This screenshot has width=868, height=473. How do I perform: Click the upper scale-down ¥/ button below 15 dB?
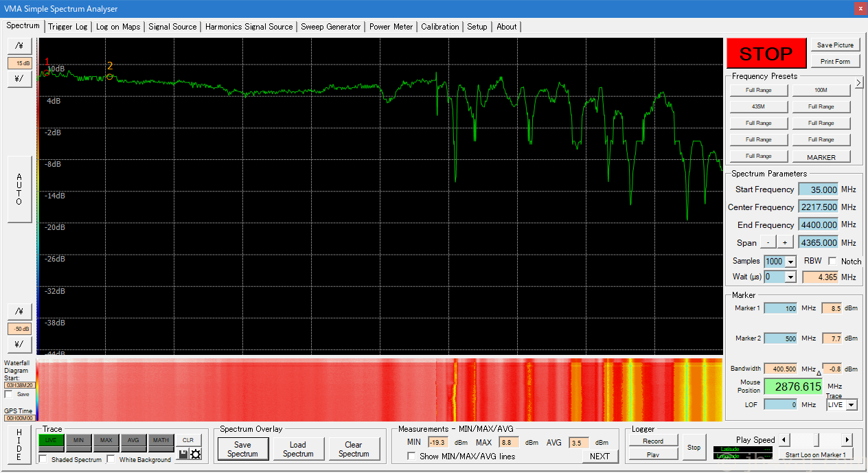click(19, 78)
